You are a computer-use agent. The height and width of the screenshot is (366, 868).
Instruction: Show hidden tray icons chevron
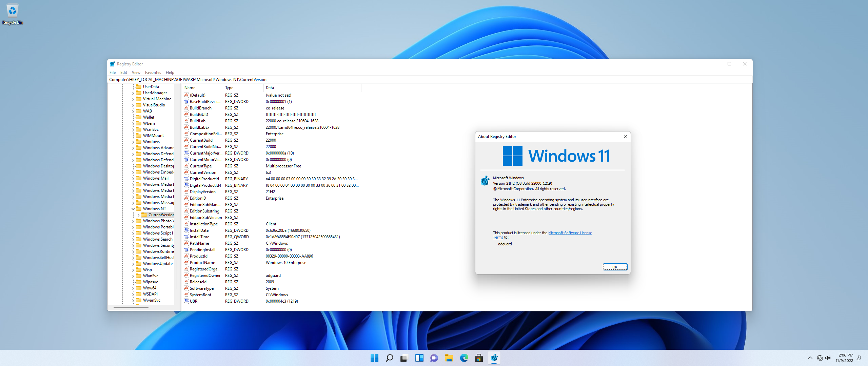pyautogui.click(x=810, y=358)
